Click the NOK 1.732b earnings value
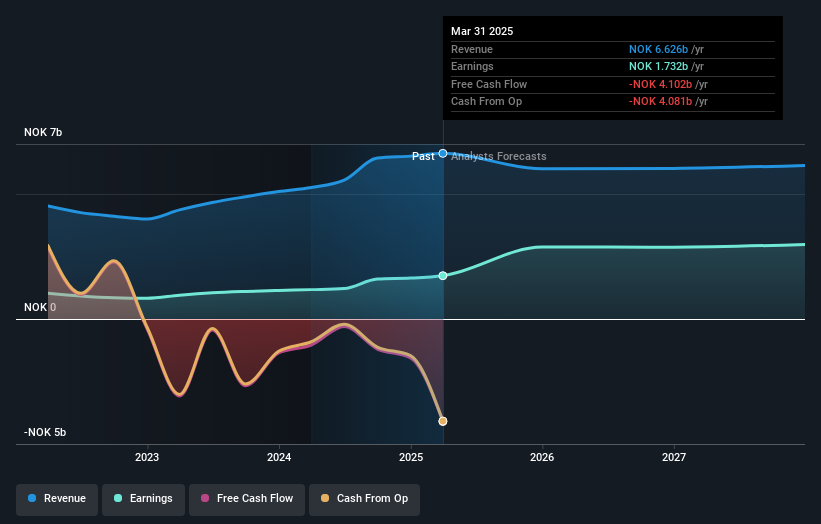821x524 pixels. (x=658, y=66)
